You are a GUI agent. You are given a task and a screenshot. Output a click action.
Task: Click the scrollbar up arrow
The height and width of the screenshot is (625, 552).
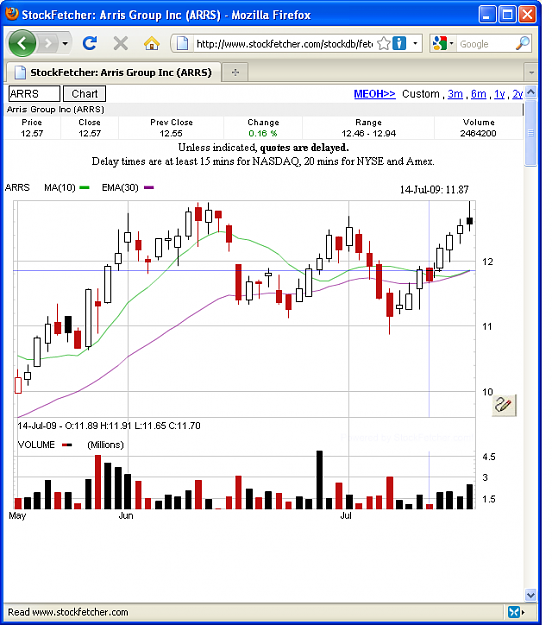tap(530, 92)
